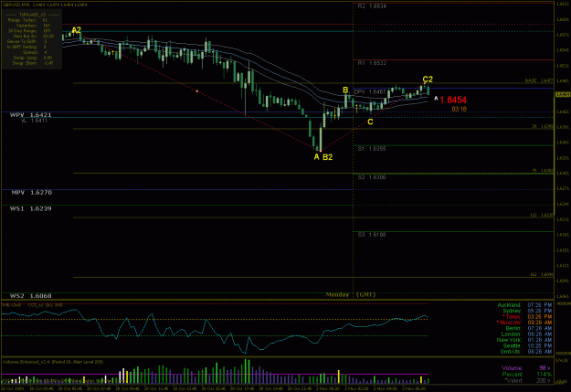Click the white up-arrow beside price 1.6454

click(x=436, y=99)
